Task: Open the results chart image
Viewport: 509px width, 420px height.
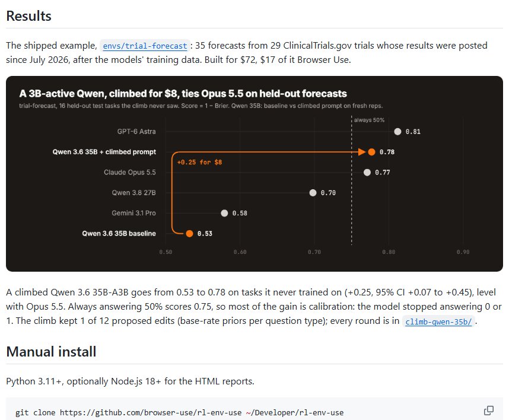Action: tap(254, 174)
